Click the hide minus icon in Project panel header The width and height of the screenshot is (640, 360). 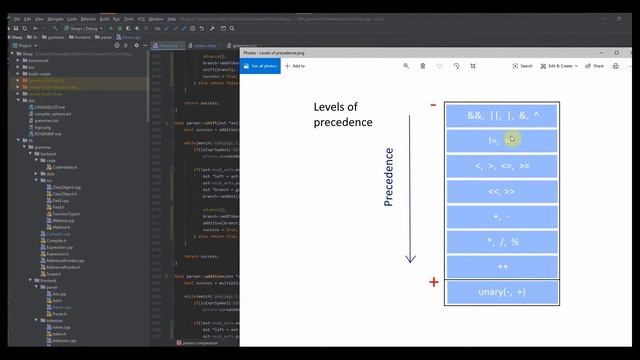click(x=145, y=45)
